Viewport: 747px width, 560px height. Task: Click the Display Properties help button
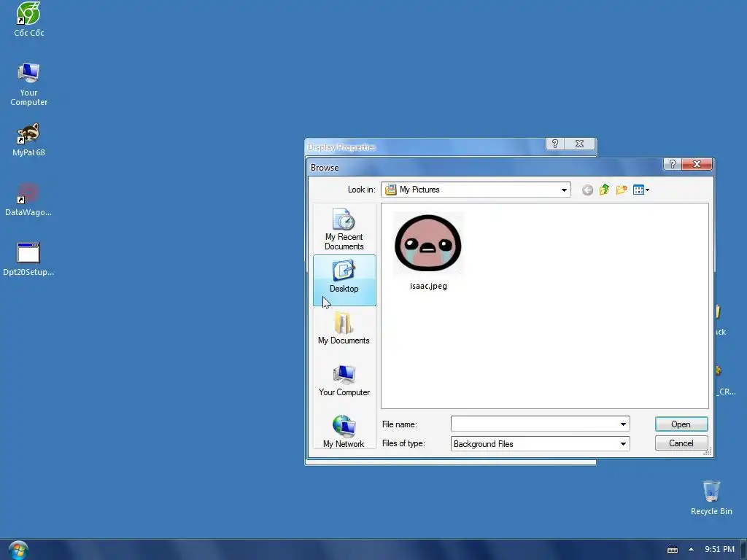555,144
